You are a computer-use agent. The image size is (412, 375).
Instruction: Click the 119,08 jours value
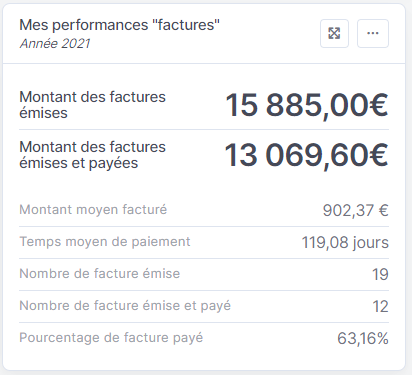tap(345, 243)
